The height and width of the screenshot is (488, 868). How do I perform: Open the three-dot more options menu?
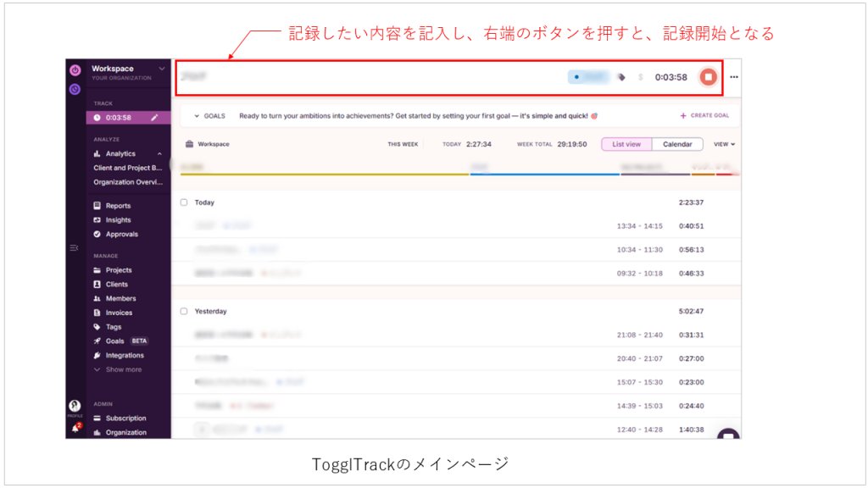click(734, 77)
